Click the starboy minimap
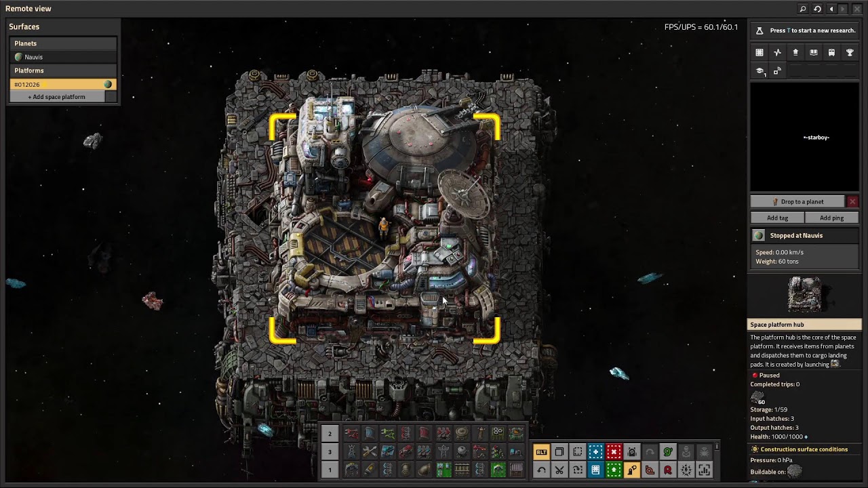 point(804,137)
